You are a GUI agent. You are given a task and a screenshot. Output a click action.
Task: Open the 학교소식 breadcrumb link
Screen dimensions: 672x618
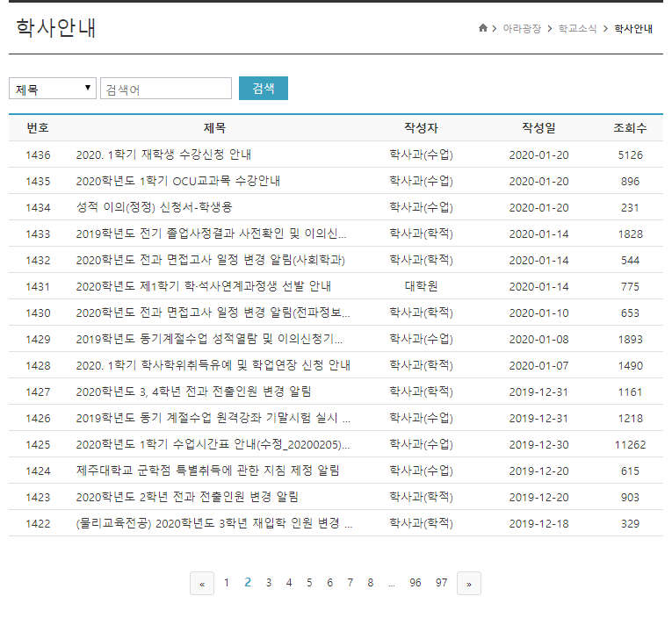tap(577, 29)
